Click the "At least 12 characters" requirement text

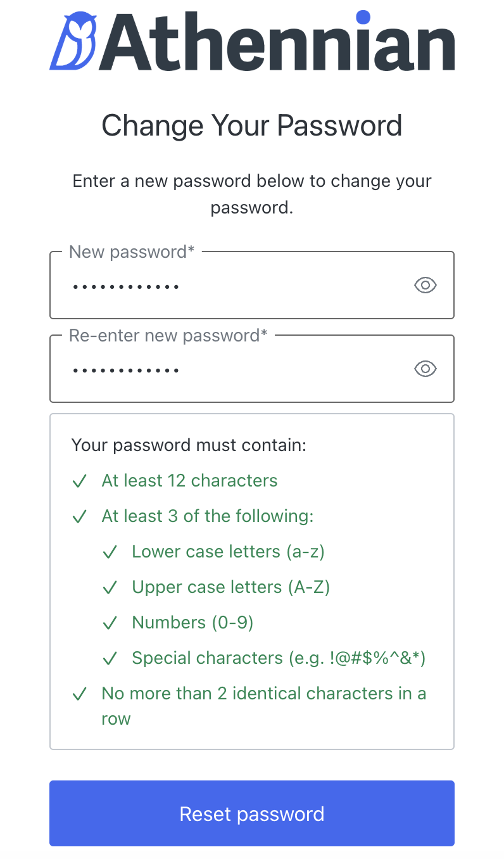(189, 481)
